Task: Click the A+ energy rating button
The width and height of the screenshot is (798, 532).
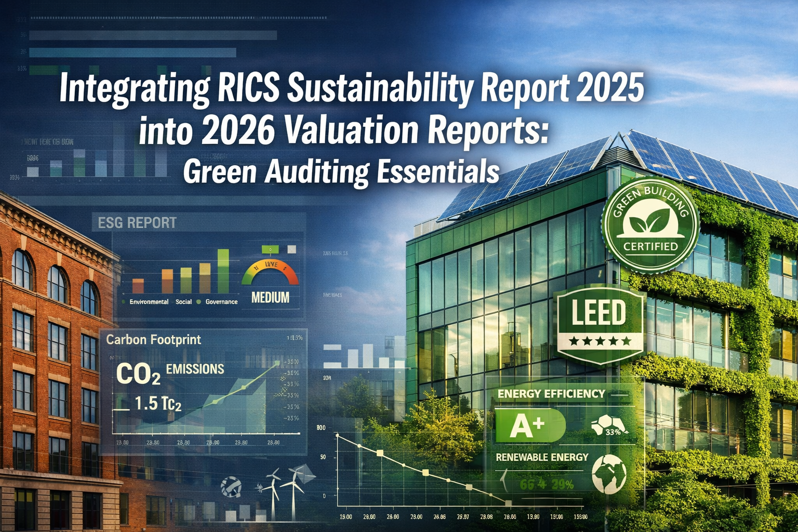Action: 528,424
